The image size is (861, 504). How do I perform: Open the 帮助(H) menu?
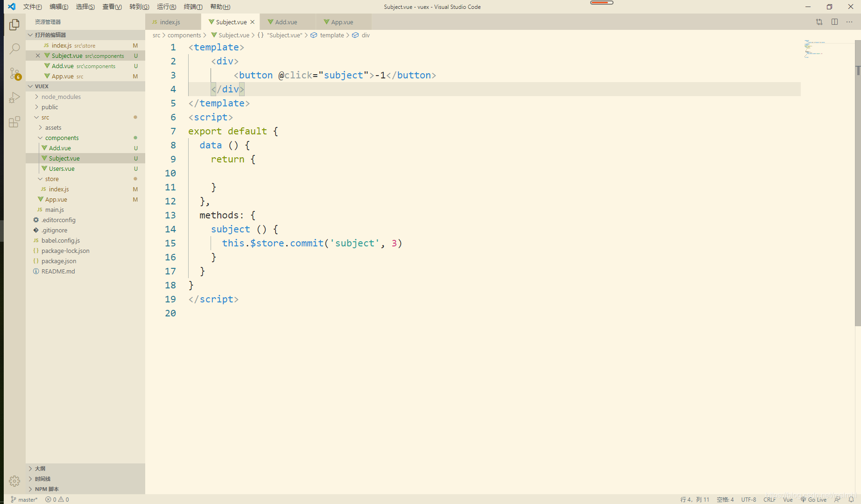pyautogui.click(x=220, y=7)
